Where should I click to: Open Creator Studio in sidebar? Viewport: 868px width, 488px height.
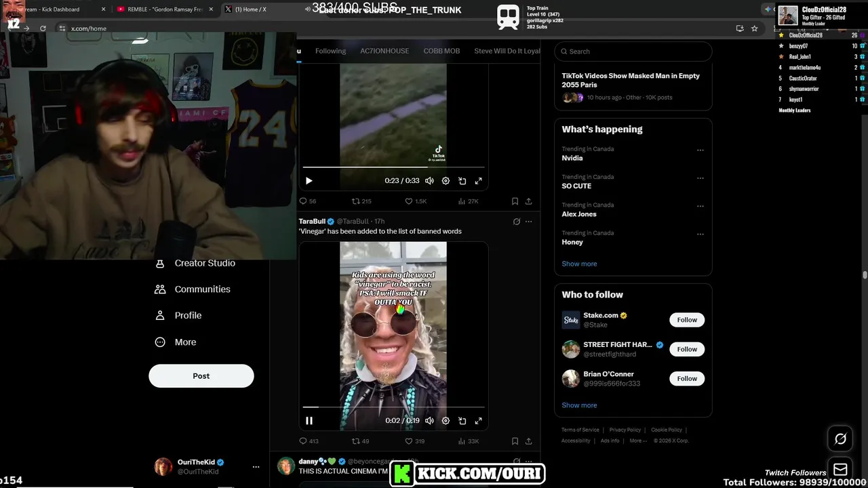pos(195,263)
